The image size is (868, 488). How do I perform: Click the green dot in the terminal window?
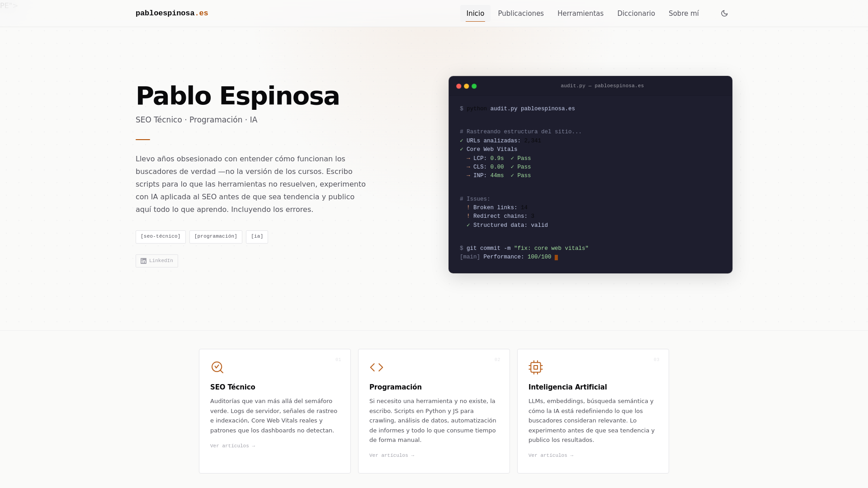click(x=474, y=86)
